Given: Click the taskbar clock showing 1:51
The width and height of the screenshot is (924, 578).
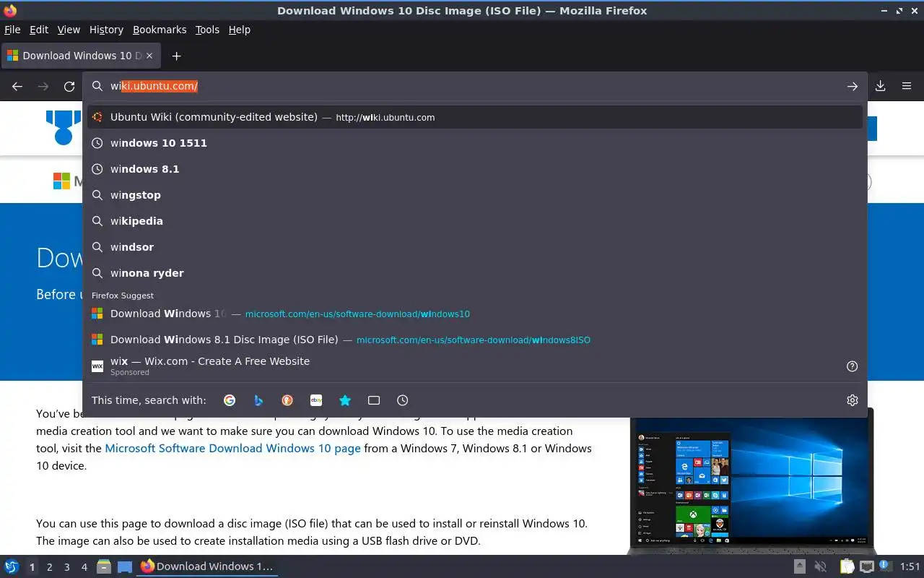Looking at the screenshot, I should pos(910,567).
